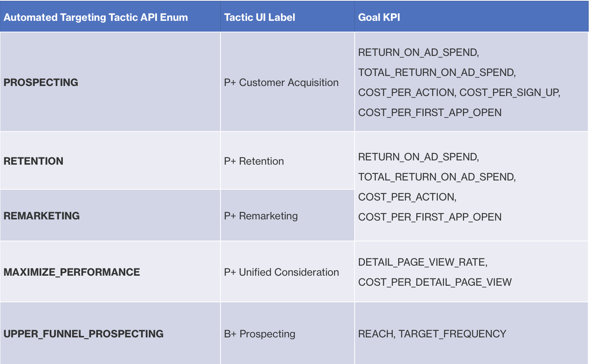Click the "P+ Retention" label cell
Screen dimensions: 589x364
pyautogui.click(x=254, y=161)
